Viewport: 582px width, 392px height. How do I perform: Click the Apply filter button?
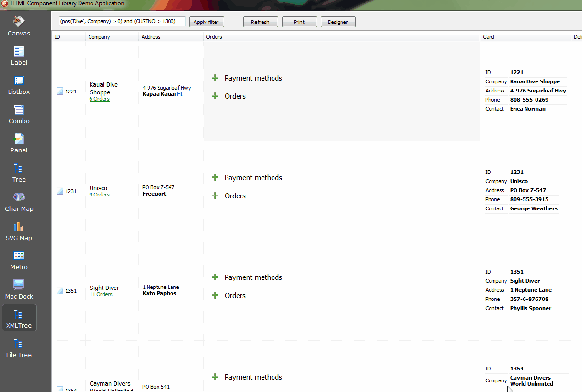206,22
